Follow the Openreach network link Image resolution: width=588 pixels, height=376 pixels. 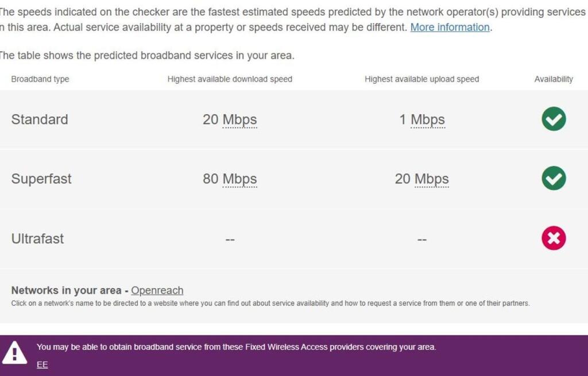[157, 290]
